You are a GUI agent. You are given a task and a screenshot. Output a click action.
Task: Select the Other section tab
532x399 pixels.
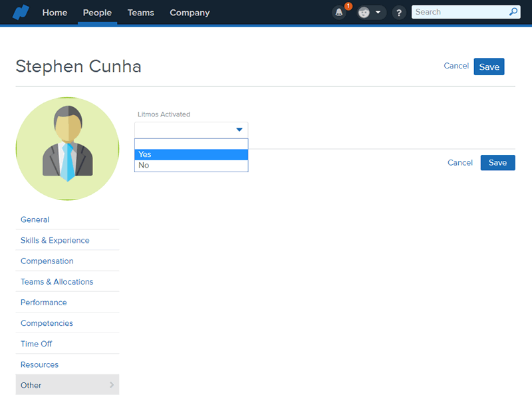[67, 385]
